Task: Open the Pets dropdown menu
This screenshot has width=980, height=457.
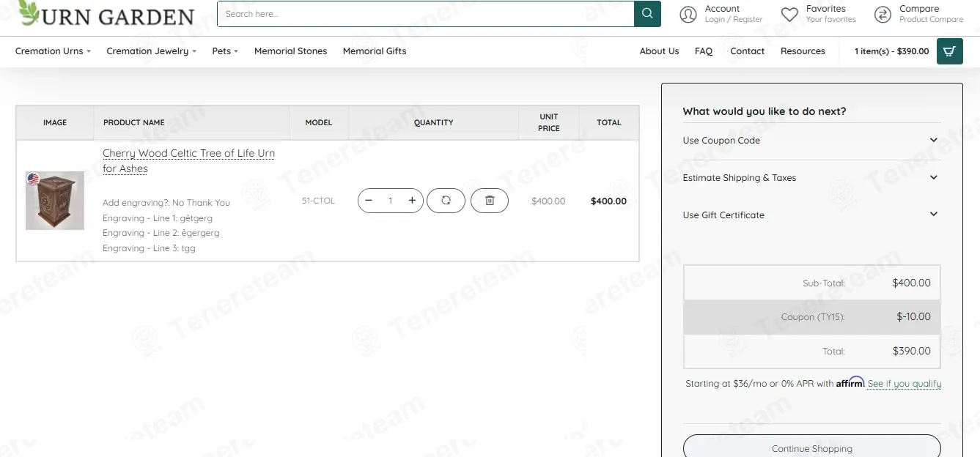Action: [x=225, y=51]
